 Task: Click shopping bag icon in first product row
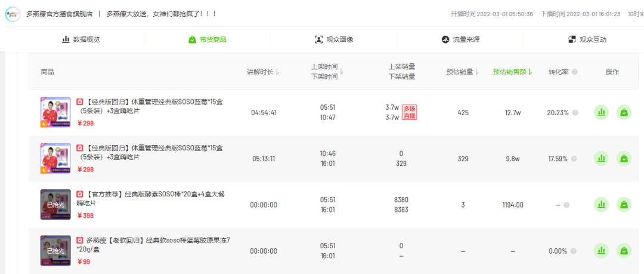(624, 112)
